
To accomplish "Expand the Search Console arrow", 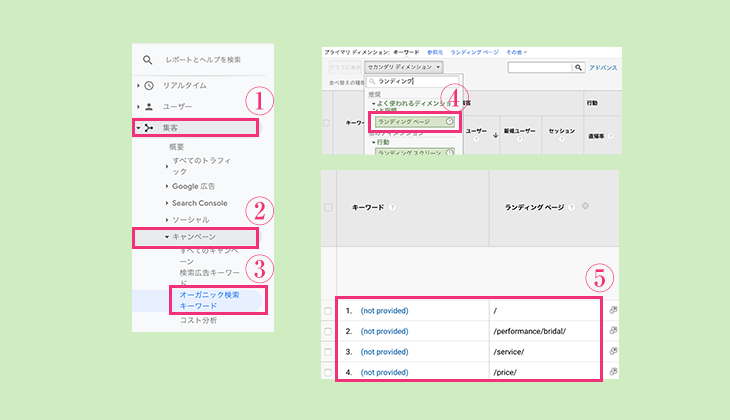I will (167, 203).
